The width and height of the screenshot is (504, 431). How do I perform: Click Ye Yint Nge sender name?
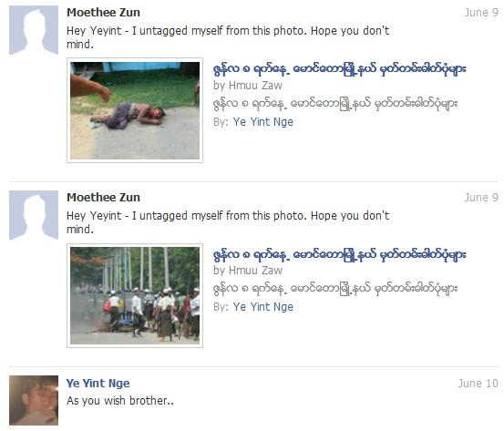[98, 383]
